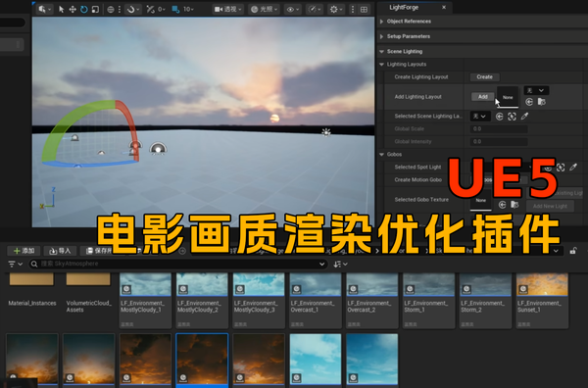Open the lighting layout asset picker dropdown
The image size is (588, 388).
(536, 90)
